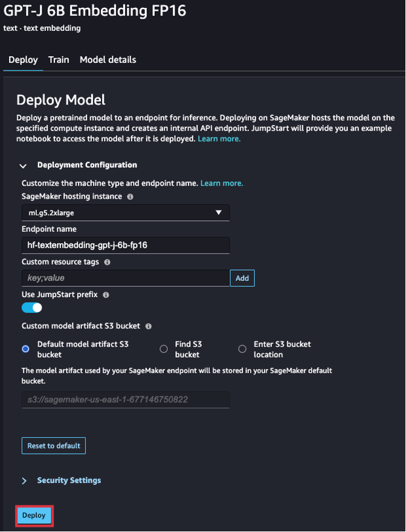The width and height of the screenshot is (406, 532).
Task: Expand the Security Settings section
Action: (x=24, y=481)
